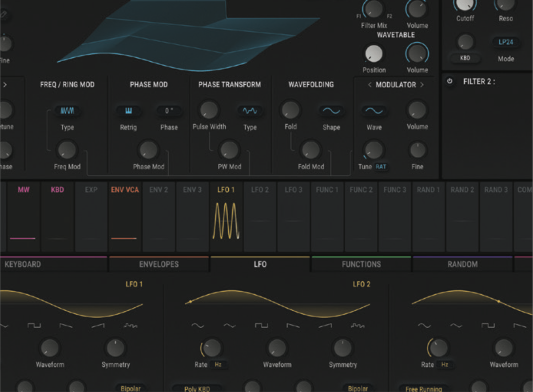This screenshot has height=392, width=533.
Task: Open the LP24 filter Mode selector
Action: point(505,42)
